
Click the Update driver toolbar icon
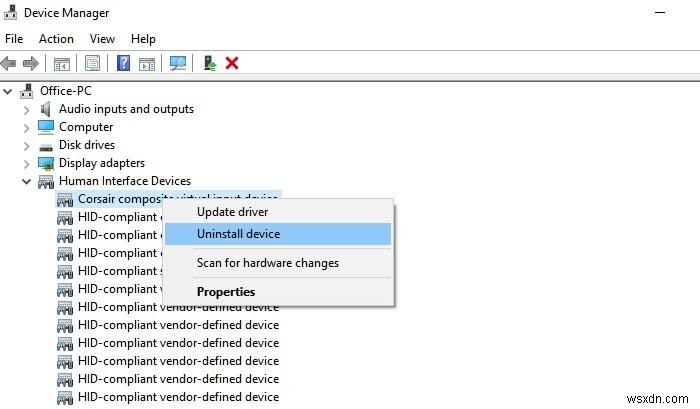(x=210, y=63)
